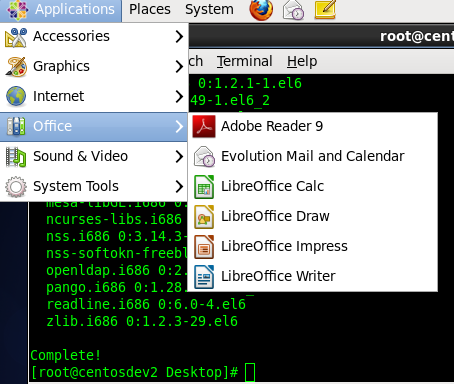Click the System Tools gear icon

tap(16, 187)
